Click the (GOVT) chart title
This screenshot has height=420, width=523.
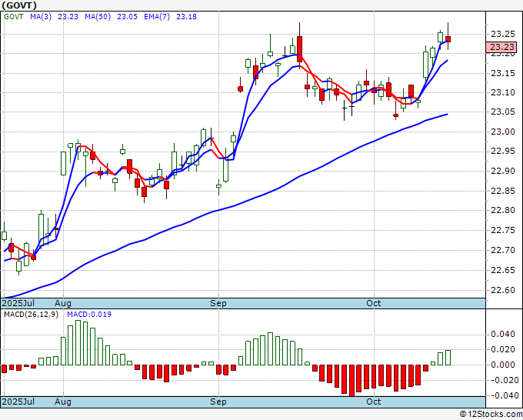coord(19,5)
